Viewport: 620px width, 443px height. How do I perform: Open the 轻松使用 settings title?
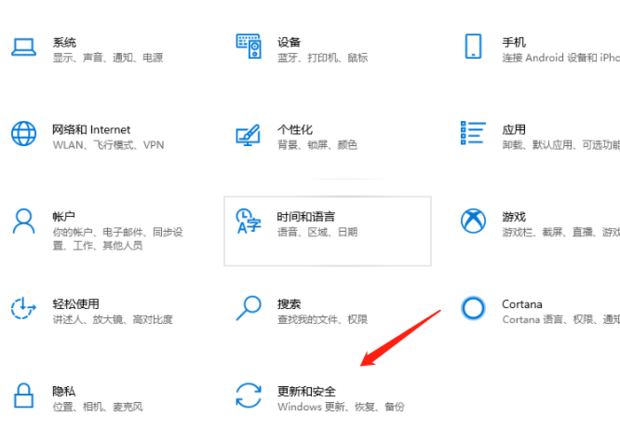tap(76, 304)
